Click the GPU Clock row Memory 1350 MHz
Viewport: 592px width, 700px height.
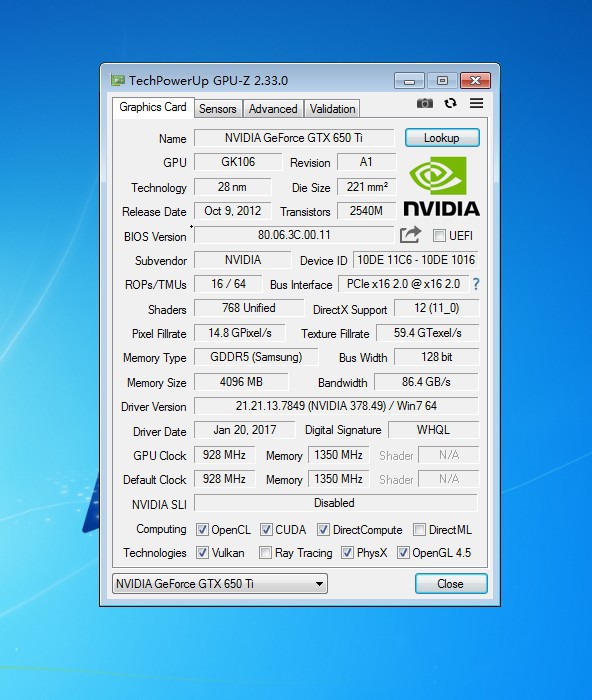[x=338, y=455]
